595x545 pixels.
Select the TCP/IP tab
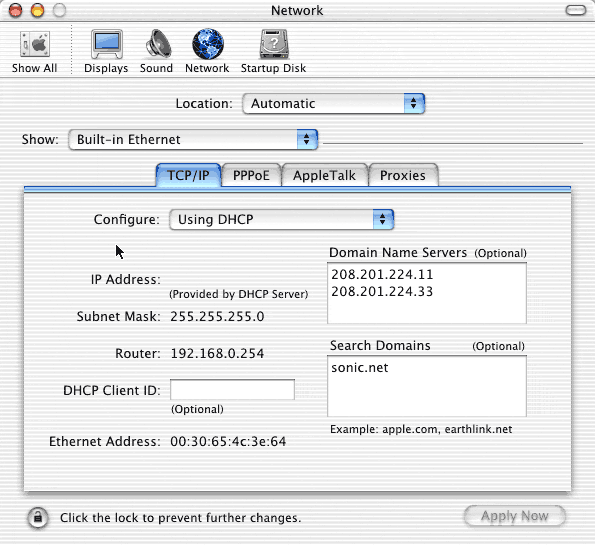click(x=188, y=175)
